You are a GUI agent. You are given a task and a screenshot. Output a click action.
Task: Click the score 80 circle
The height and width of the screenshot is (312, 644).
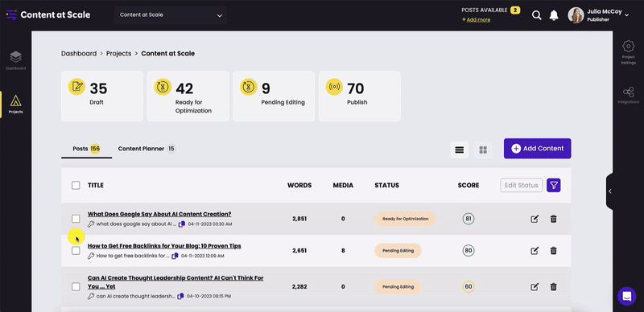(x=469, y=250)
